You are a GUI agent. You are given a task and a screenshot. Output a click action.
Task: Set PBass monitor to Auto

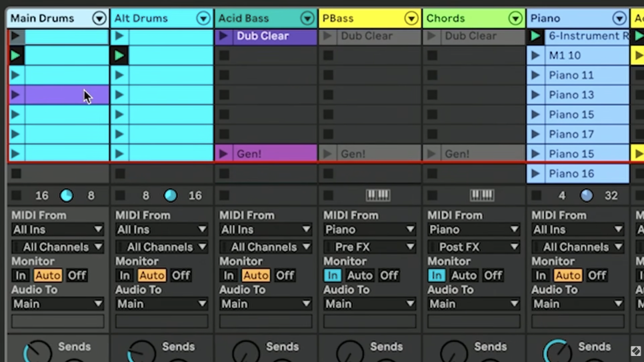pyautogui.click(x=359, y=276)
